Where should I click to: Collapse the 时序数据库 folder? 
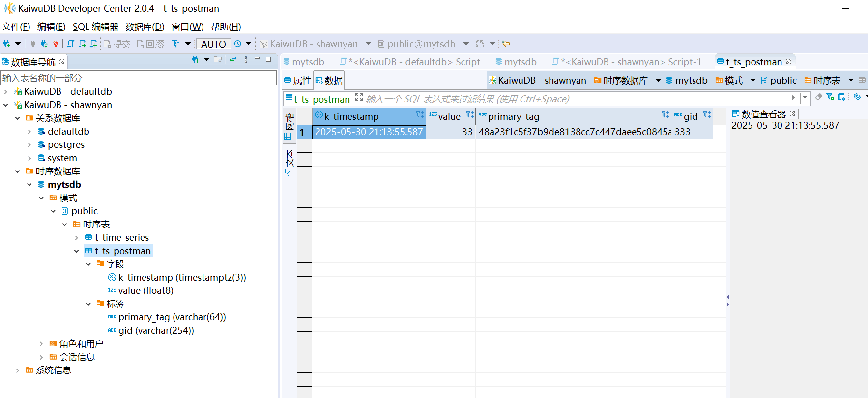[18, 171]
